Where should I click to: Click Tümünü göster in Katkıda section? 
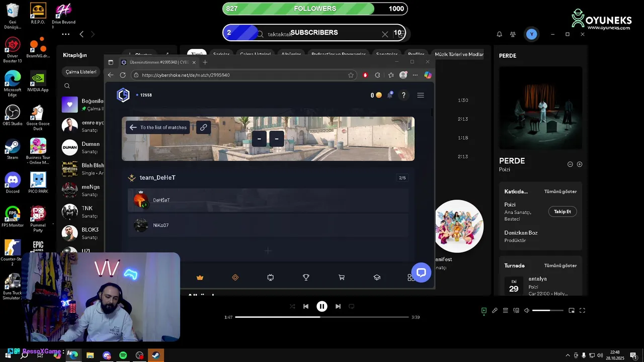560,192
